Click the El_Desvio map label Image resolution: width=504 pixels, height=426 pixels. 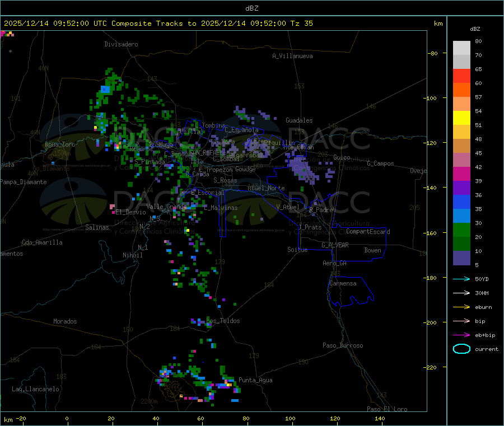[x=131, y=212]
